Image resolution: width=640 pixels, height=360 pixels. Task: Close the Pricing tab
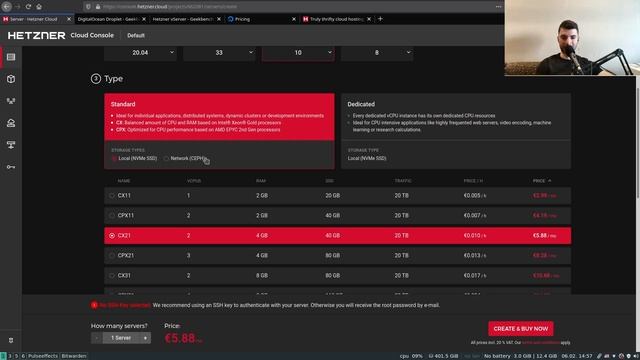[x=294, y=19]
